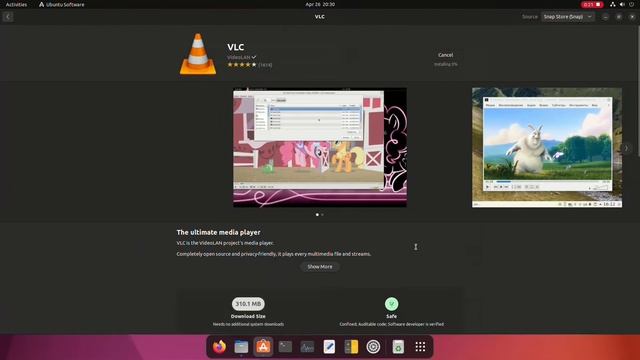Click the VLC app name heading
Image resolution: width=640 pixels, height=360 pixels.
pos(236,47)
